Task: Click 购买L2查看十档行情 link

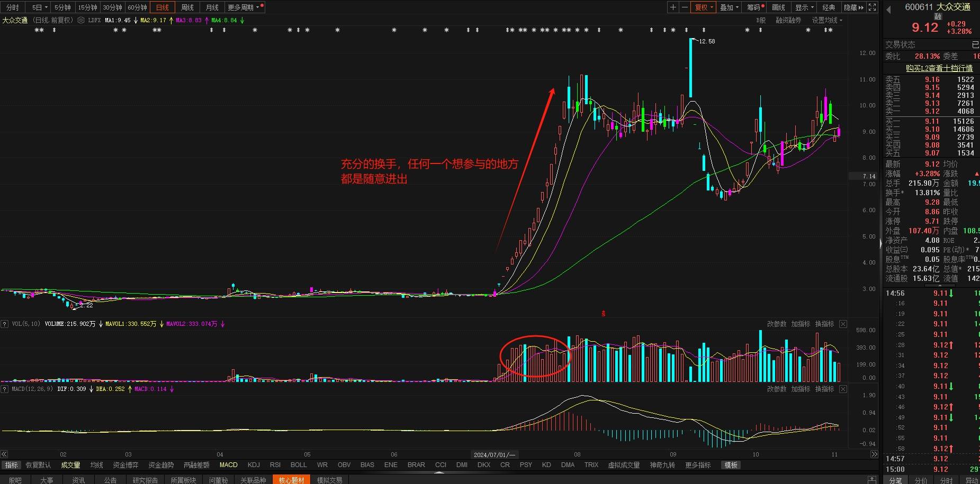Action: click(939, 68)
